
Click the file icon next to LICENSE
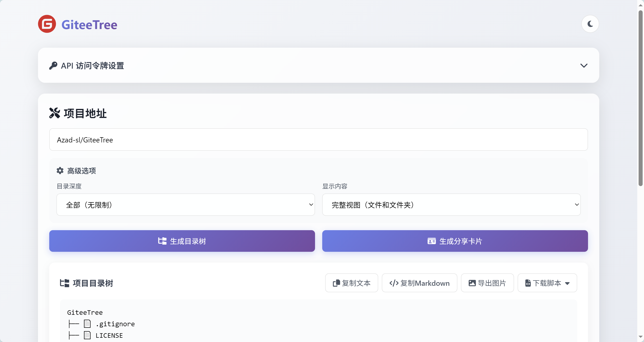pyautogui.click(x=87, y=335)
